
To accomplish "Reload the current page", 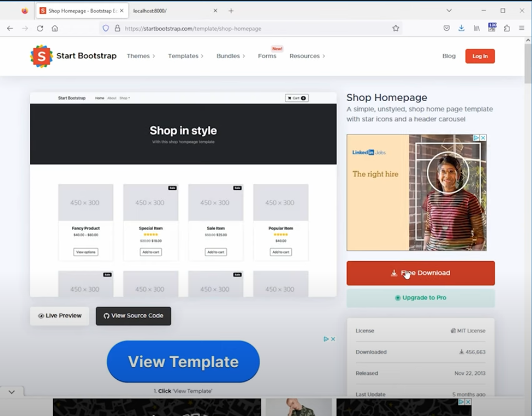I will (40, 28).
